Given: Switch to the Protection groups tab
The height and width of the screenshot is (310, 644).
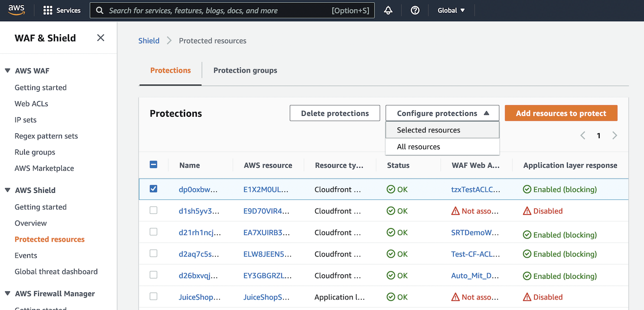Looking at the screenshot, I should pos(245,70).
